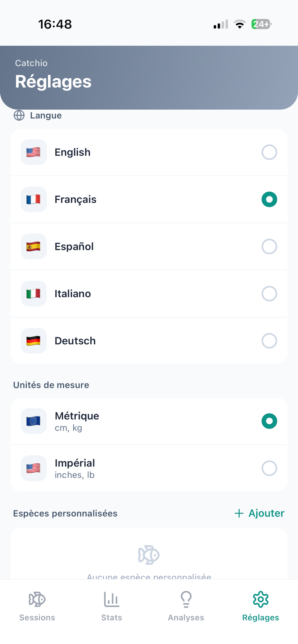Select the English language radio button
298x644 pixels.
(269, 152)
